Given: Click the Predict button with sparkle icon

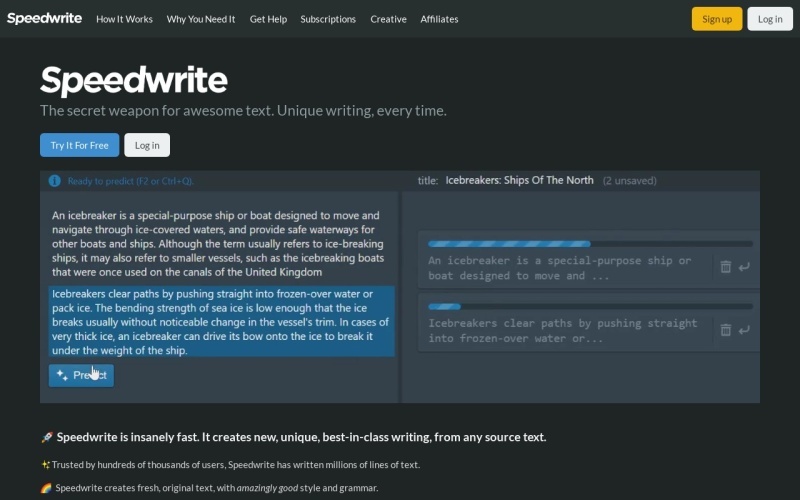Looking at the screenshot, I should (82, 376).
